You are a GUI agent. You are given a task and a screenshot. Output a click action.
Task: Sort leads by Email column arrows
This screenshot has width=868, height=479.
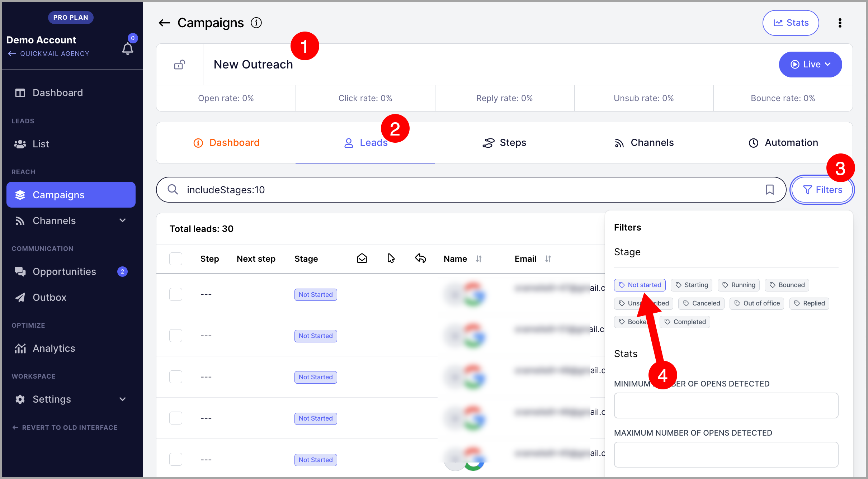(x=548, y=259)
